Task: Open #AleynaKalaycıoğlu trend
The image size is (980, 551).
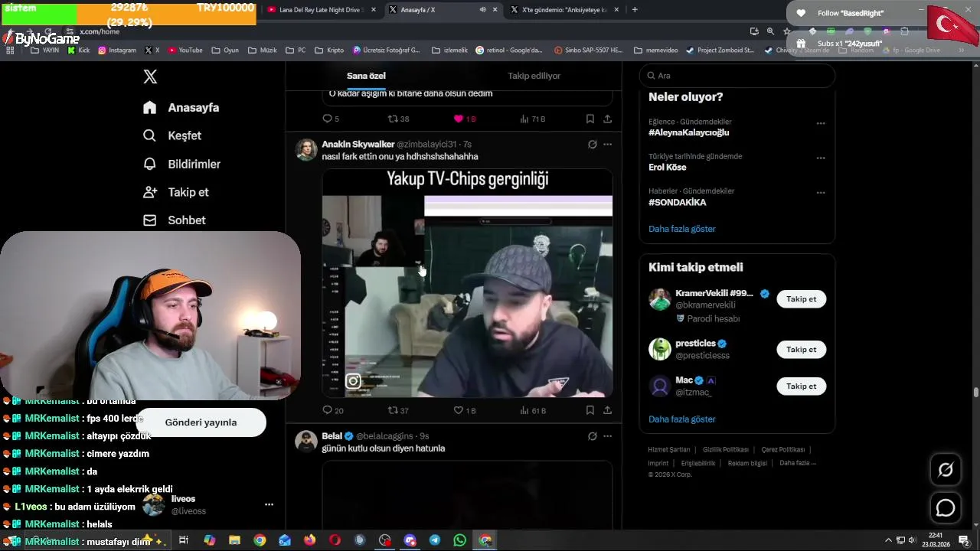Action: 688,132
